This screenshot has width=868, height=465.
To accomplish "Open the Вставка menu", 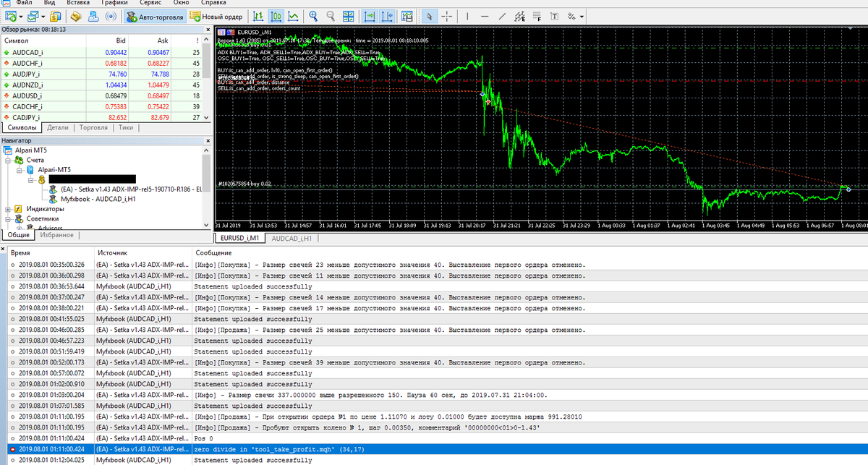I will pyautogui.click(x=78, y=3).
